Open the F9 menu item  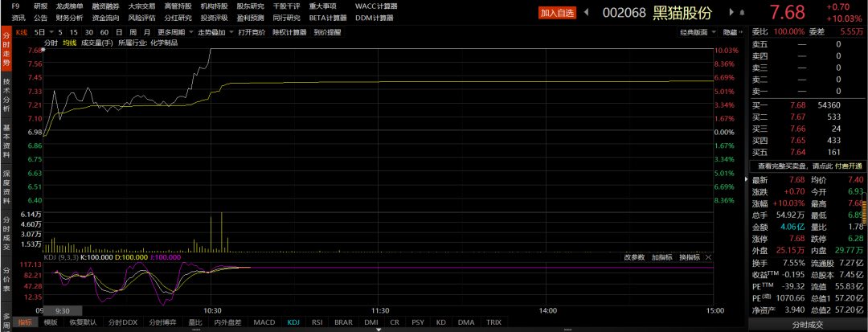[x=15, y=6]
